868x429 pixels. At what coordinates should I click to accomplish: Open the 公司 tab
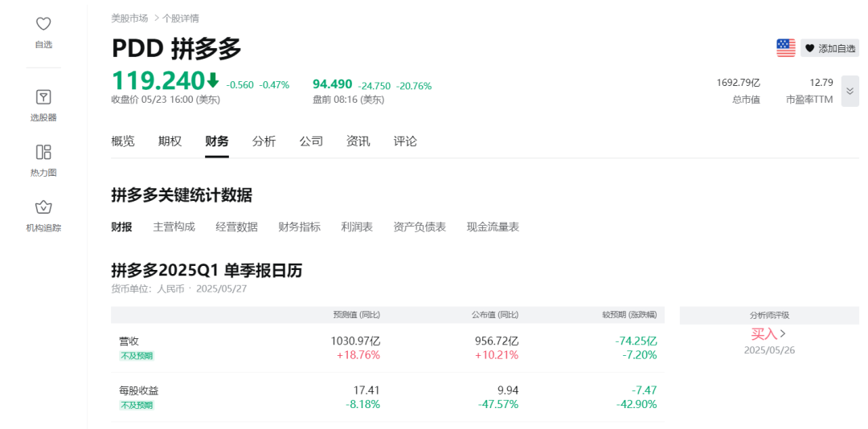tap(311, 141)
